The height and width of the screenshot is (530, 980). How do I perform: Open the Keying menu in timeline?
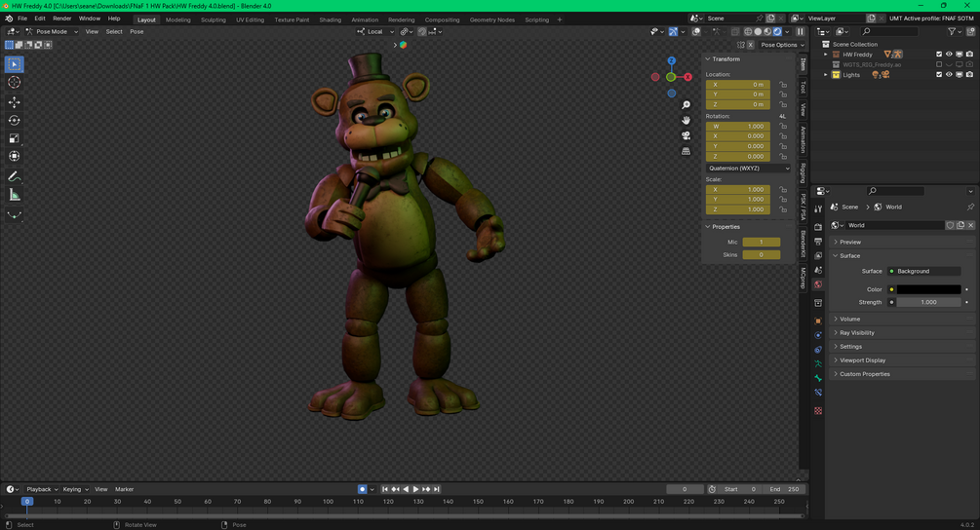click(x=74, y=489)
